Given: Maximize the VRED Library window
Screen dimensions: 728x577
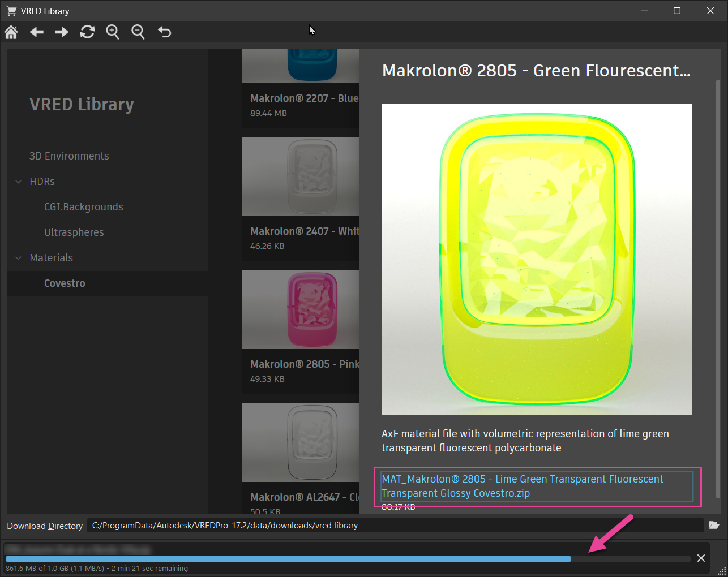Looking at the screenshot, I should 676,11.
